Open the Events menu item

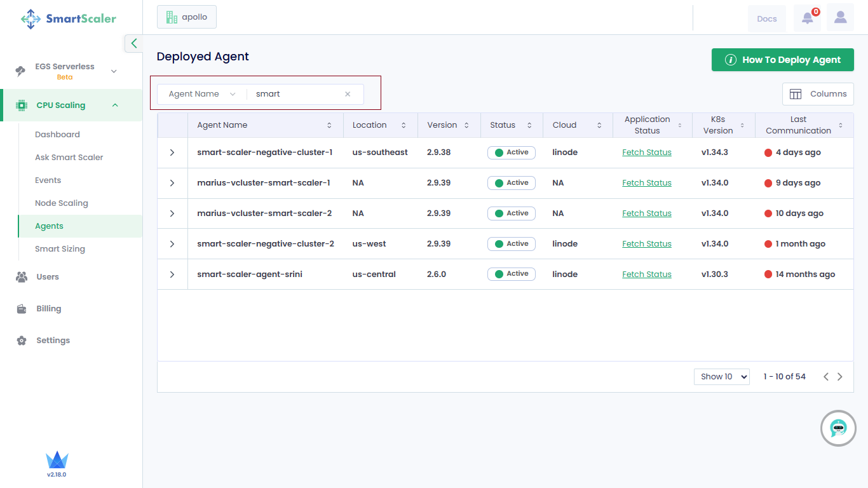click(x=48, y=180)
